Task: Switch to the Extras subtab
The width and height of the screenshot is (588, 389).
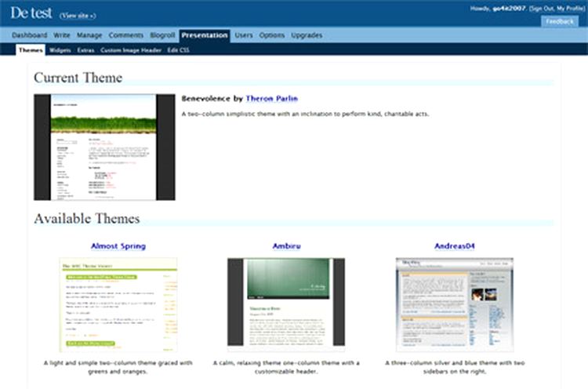Action: (x=85, y=49)
